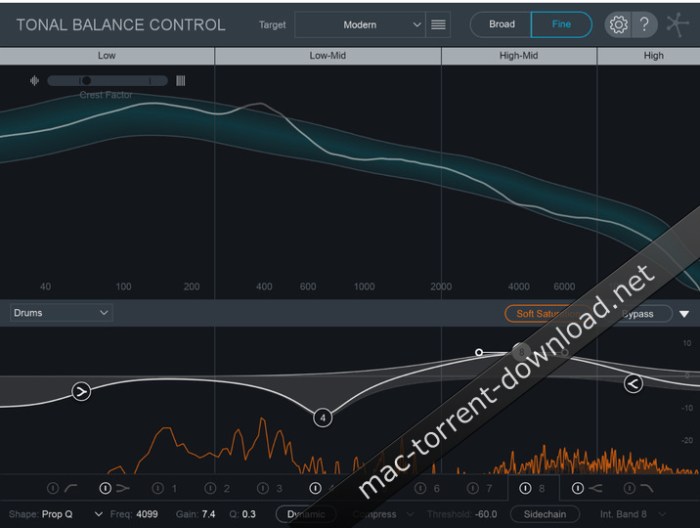700x528 pixels.
Task: Enable band 6 power button
Action: (420, 488)
